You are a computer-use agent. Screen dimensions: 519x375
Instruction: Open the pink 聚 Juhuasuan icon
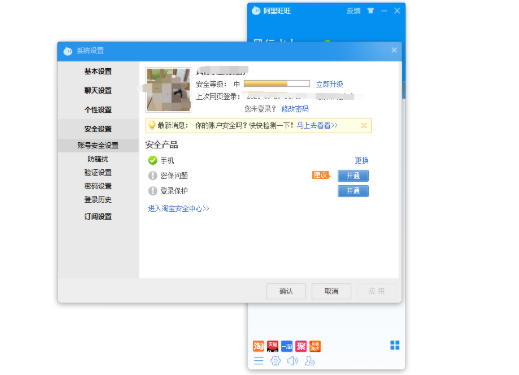pos(301,346)
